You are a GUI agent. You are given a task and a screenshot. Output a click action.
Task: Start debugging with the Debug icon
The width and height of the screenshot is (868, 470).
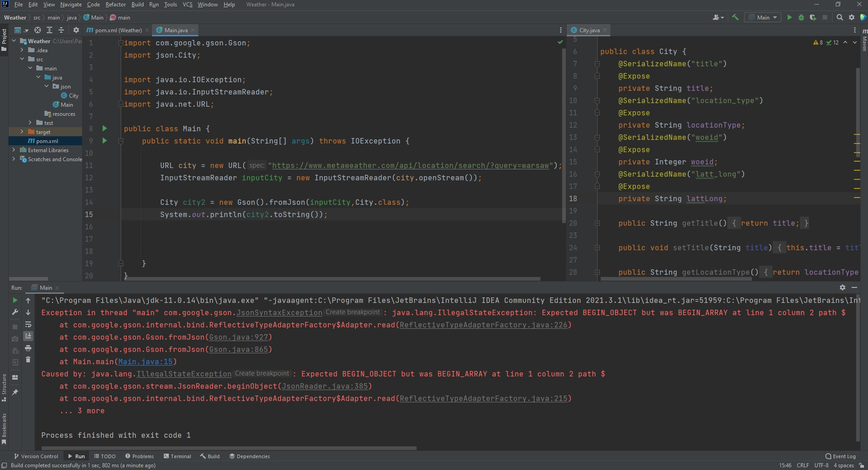click(x=801, y=17)
